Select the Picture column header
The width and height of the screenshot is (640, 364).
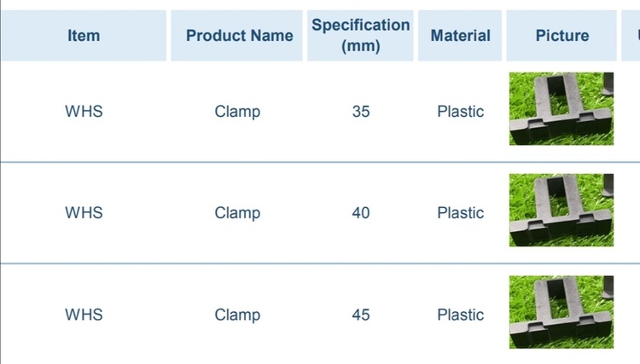(561, 36)
